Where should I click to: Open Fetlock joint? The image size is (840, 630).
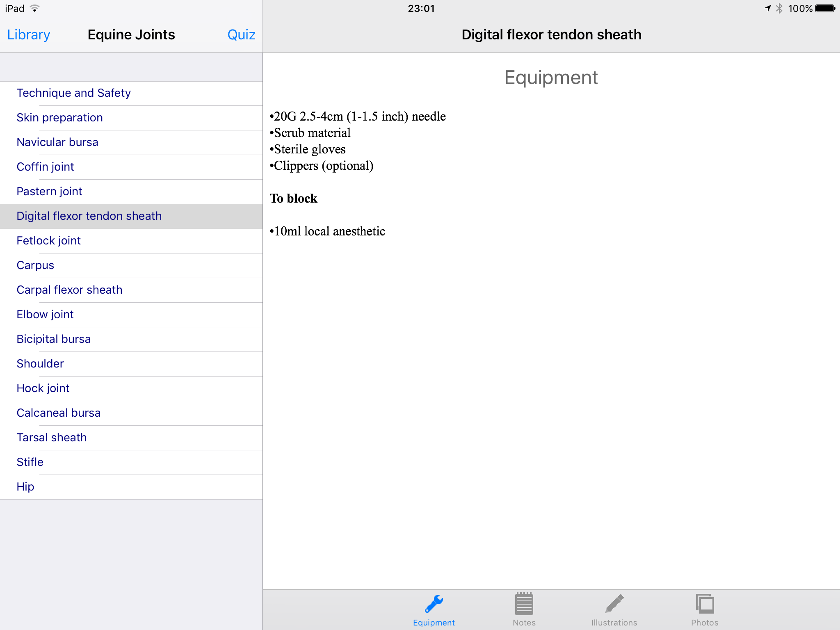[x=131, y=241]
